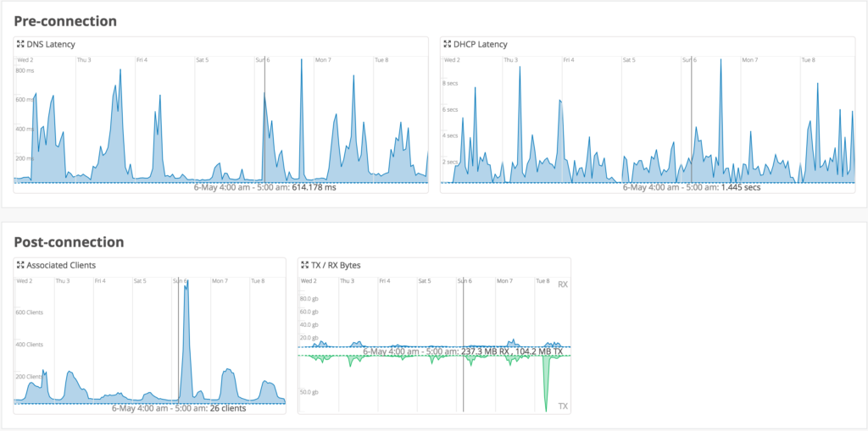Click the Post-connection section heading
The height and width of the screenshot is (431, 868).
point(70,241)
